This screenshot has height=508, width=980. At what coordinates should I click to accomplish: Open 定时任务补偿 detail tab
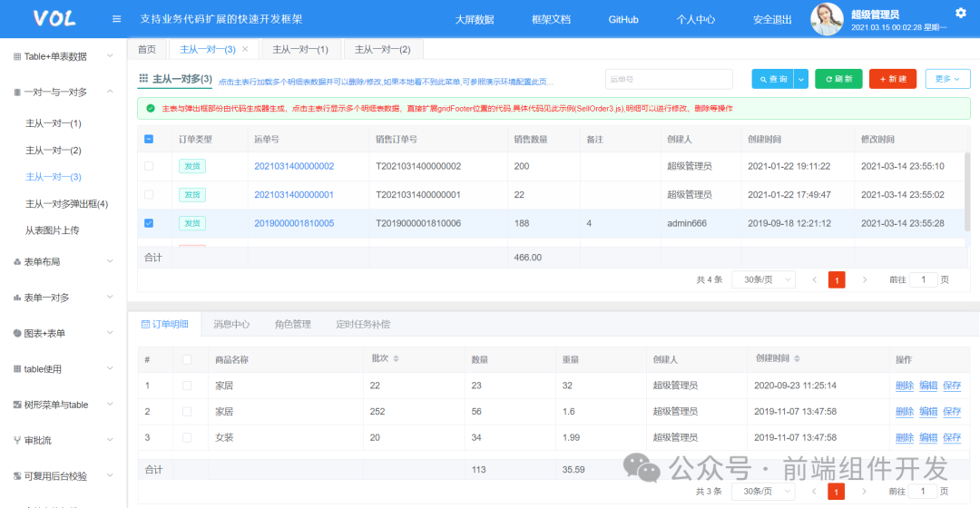(x=363, y=324)
